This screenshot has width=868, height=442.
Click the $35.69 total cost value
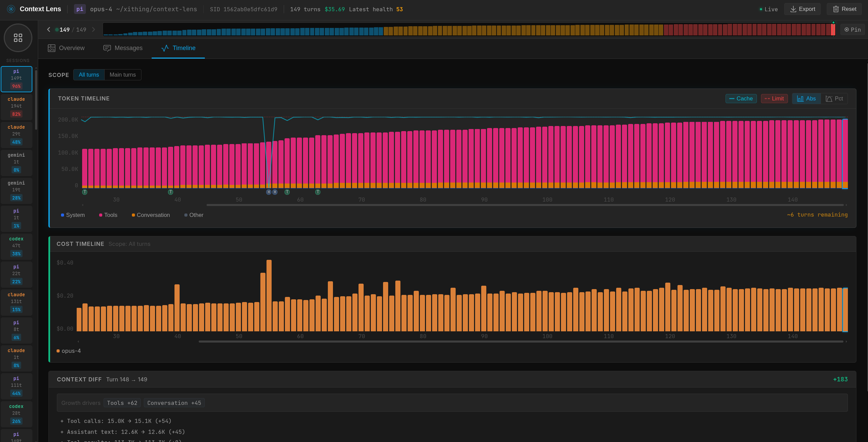335,9
